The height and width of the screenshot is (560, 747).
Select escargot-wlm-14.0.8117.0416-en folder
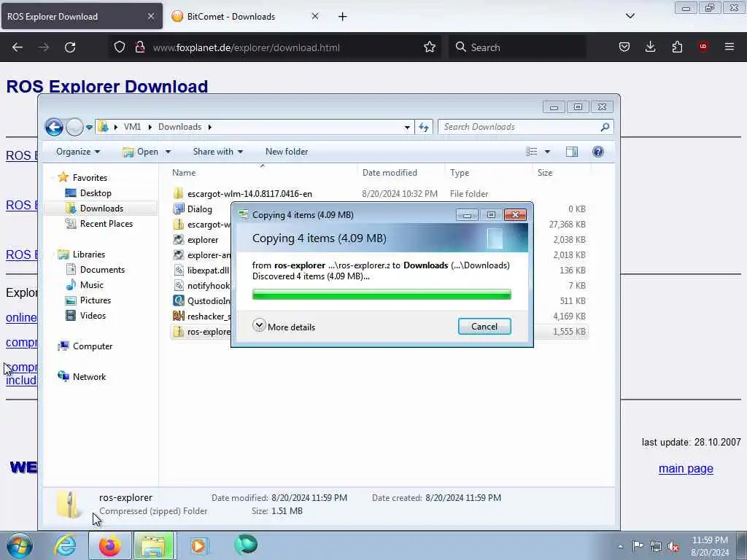pos(249,194)
